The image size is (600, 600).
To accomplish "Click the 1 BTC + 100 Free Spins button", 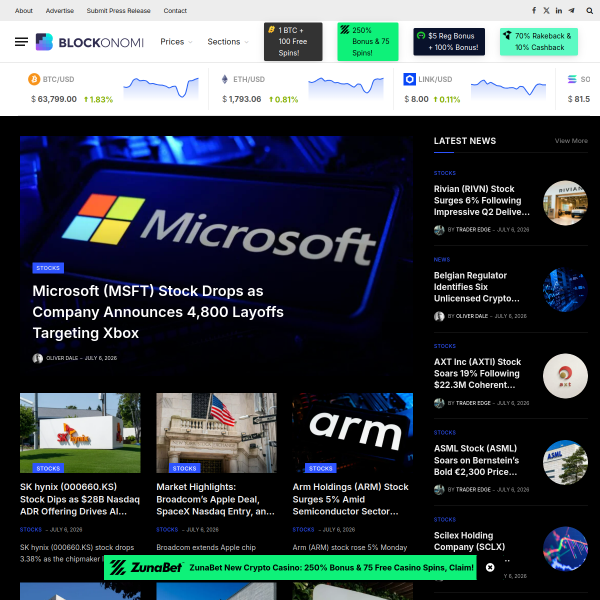I will 293,42.
